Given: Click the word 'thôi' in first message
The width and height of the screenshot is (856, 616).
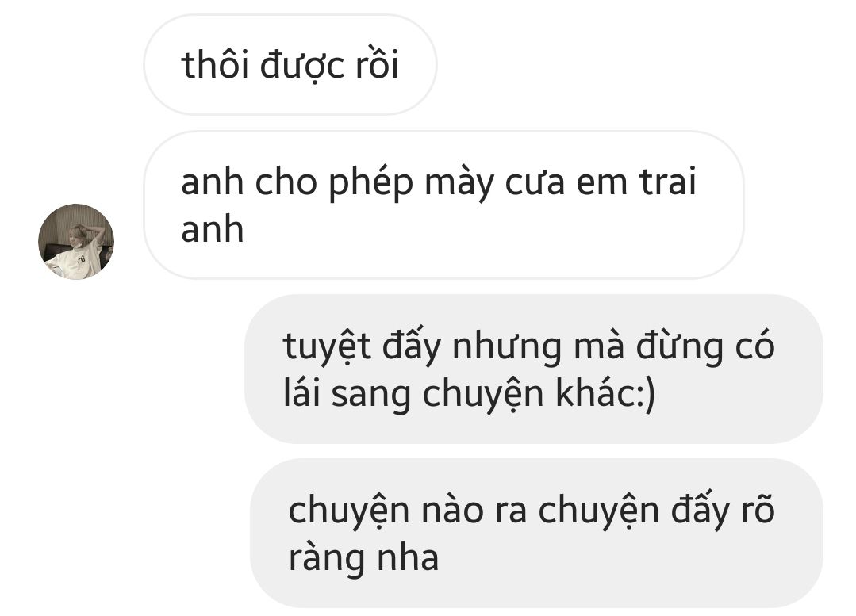Looking at the screenshot, I should (x=215, y=64).
